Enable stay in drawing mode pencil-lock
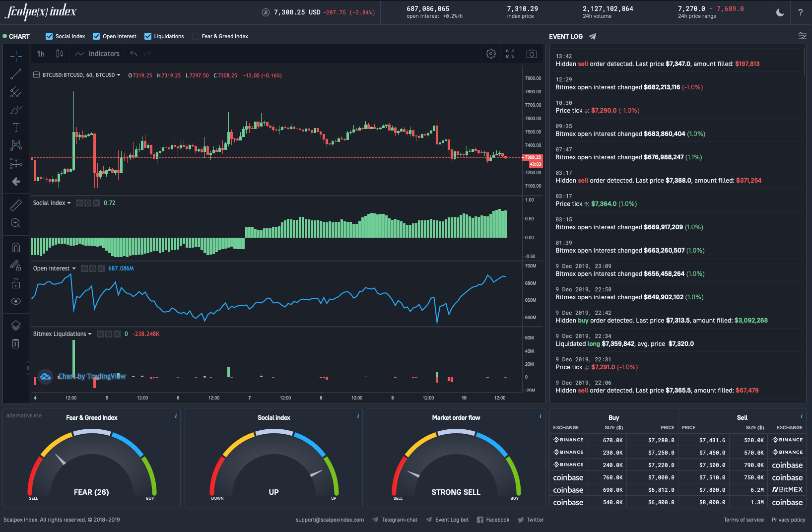This screenshot has width=812, height=532. (16, 265)
